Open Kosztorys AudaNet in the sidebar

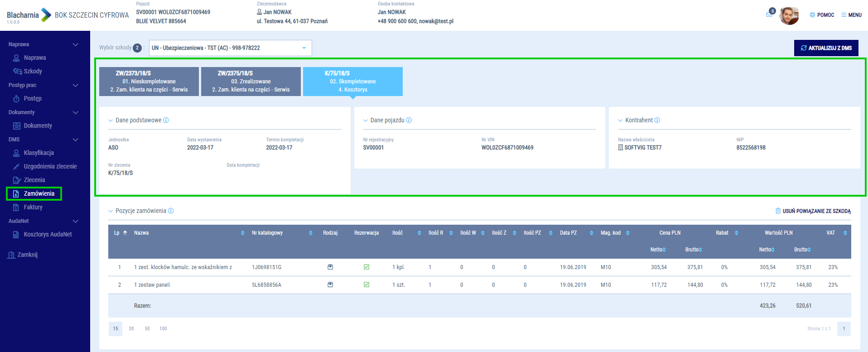[x=48, y=235]
